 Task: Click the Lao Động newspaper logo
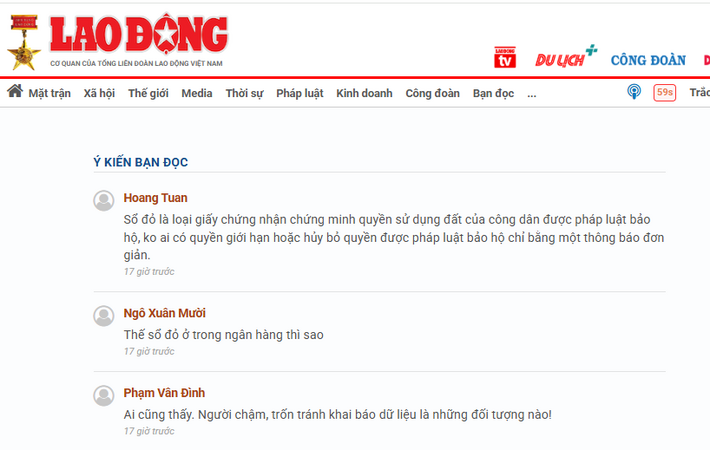pyautogui.click(x=139, y=35)
